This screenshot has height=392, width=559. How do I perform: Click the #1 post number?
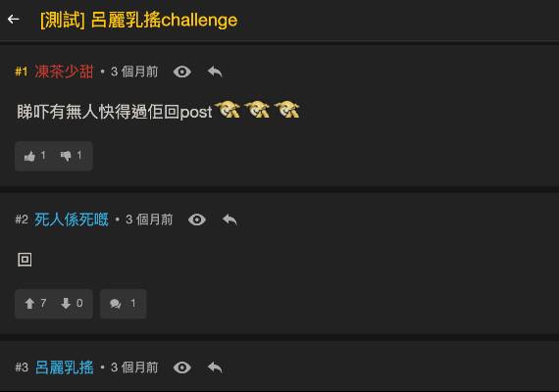coord(22,72)
